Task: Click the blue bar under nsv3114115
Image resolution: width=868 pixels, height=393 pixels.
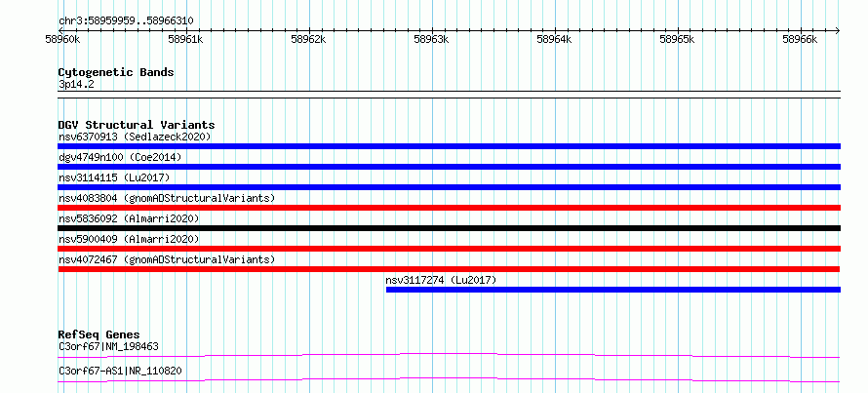Action: 449,187
